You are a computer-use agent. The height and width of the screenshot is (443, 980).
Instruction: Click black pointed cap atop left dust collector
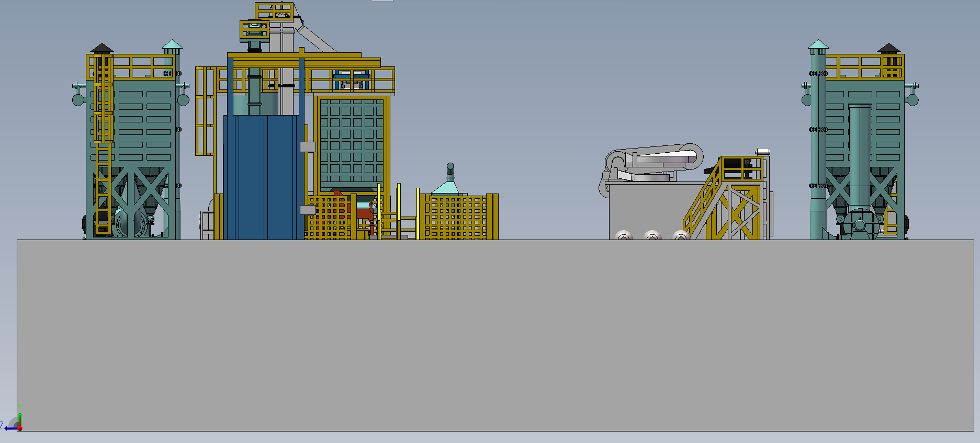[x=102, y=48]
